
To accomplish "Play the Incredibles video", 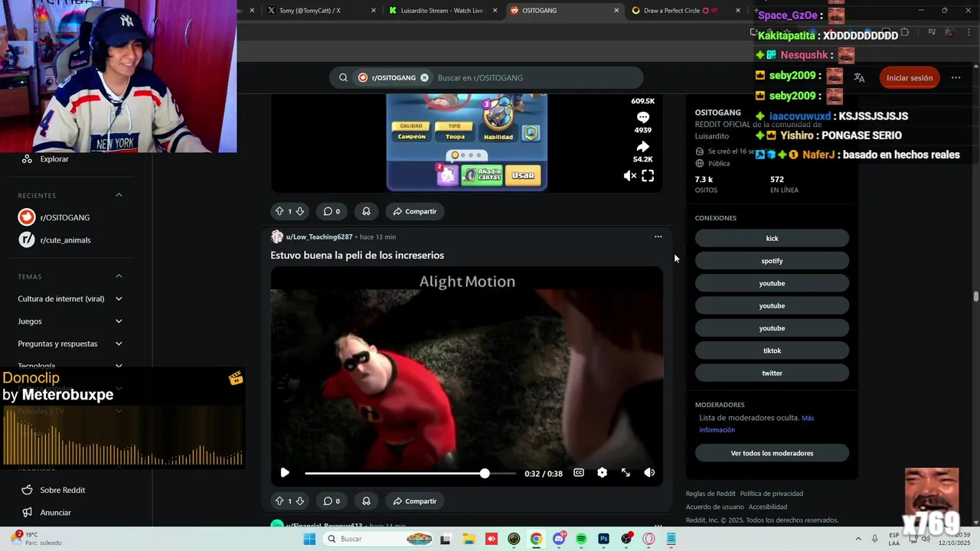I will click(285, 473).
